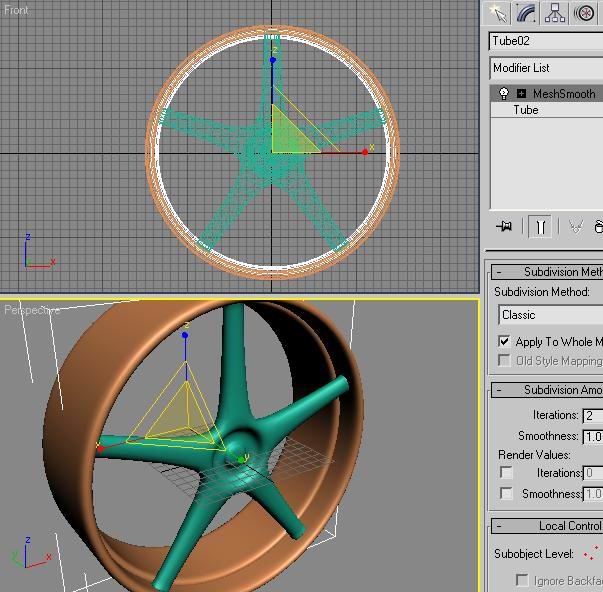
Task: Enable Render Values Smoothness checkbox
Action: click(x=506, y=494)
